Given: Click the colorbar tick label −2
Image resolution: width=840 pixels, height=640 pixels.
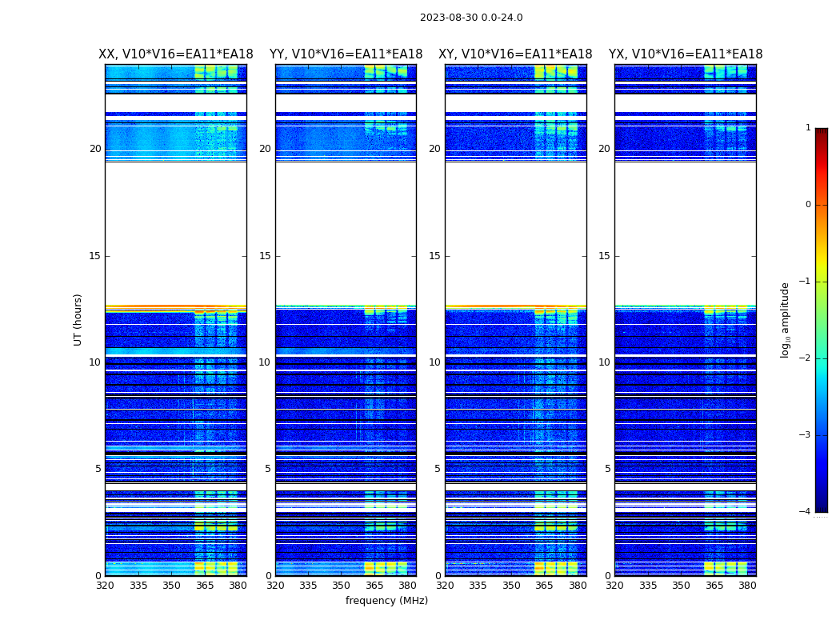Looking at the screenshot, I should coord(807,358).
